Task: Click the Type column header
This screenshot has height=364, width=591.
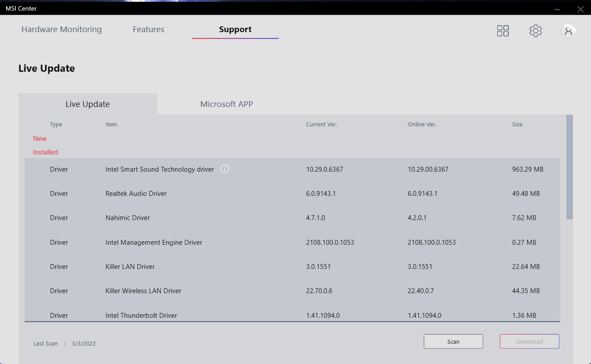Action: 56,125
